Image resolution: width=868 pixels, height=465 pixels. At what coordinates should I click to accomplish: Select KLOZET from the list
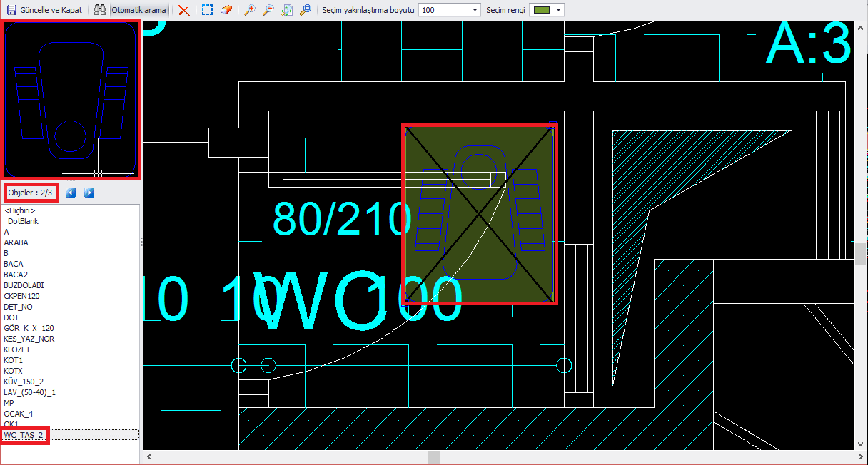[x=17, y=349]
